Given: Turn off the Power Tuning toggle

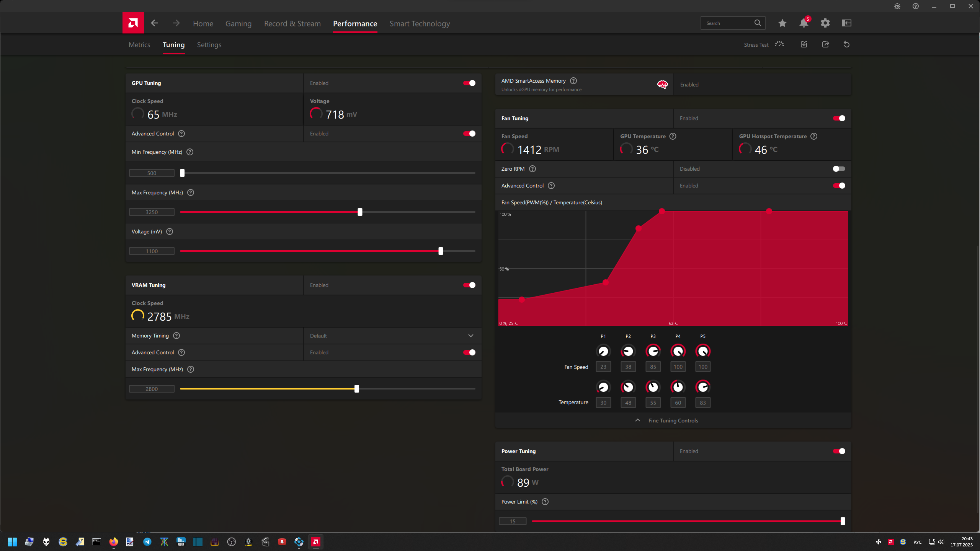Looking at the screenshot, I should click(x=839, y=451).
